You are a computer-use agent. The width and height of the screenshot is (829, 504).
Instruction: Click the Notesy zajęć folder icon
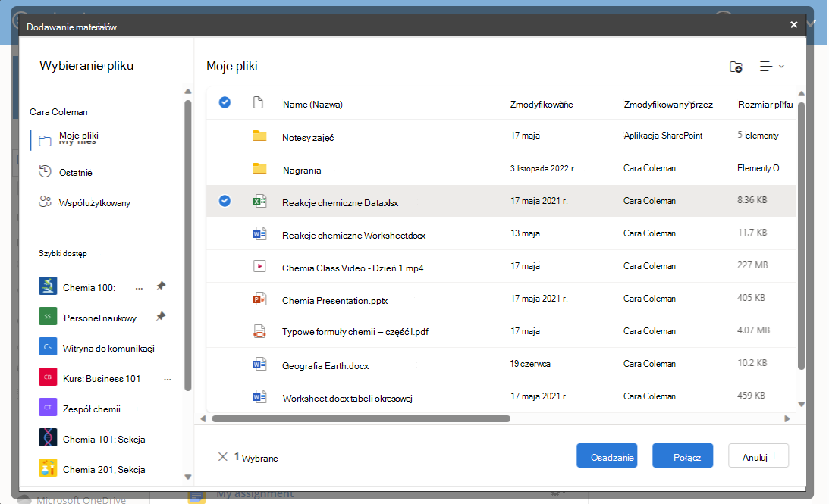(259, 136)
